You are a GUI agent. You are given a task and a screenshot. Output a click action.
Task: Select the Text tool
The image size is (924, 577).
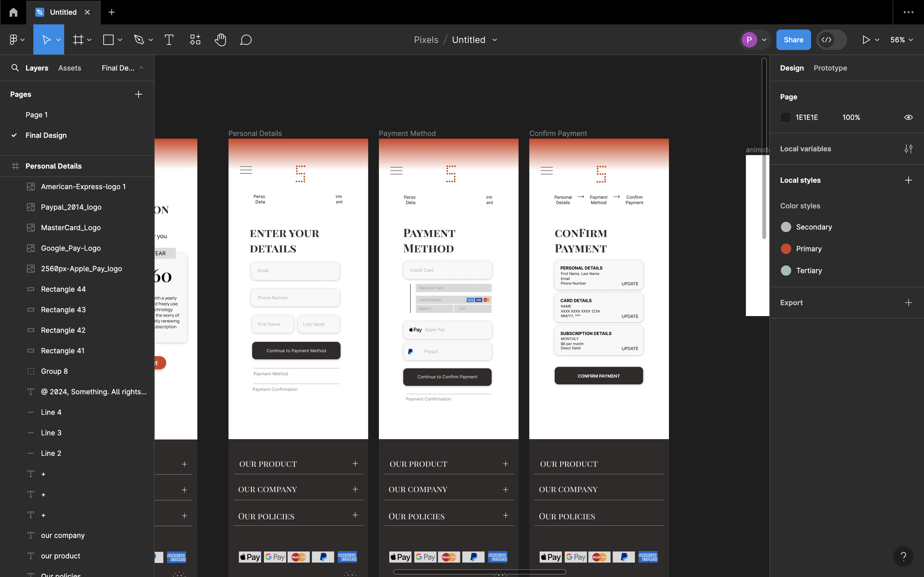(169, 40)
